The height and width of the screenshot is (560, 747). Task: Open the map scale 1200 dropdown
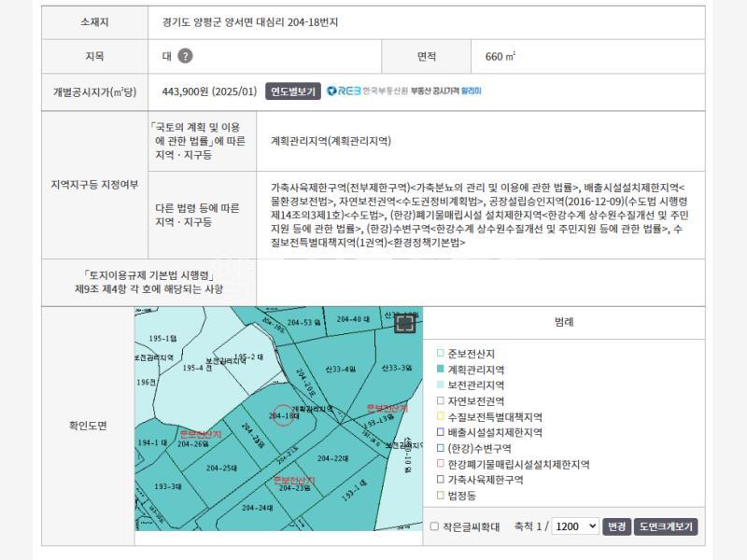[575, 526]
